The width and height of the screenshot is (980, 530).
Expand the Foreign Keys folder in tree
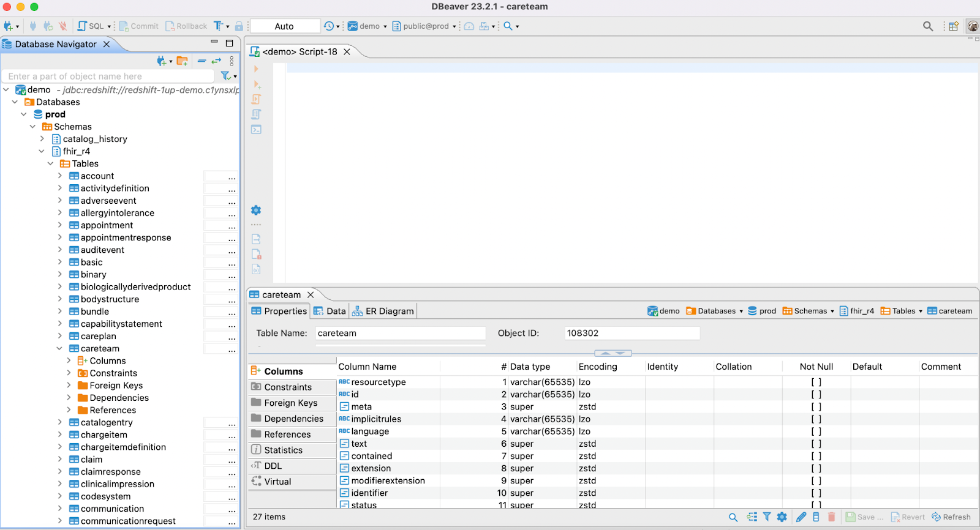[69, 386]
